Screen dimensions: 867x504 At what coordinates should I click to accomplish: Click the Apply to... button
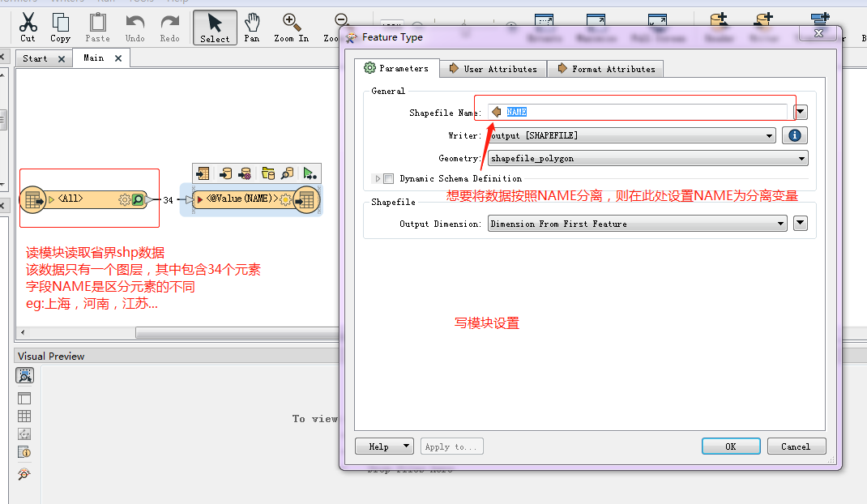451,446
